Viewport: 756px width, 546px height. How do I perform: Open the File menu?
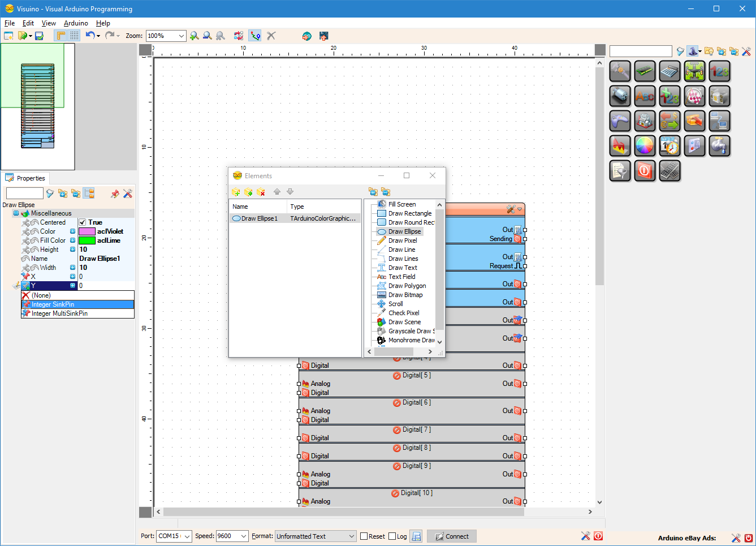tap(10, 23)
